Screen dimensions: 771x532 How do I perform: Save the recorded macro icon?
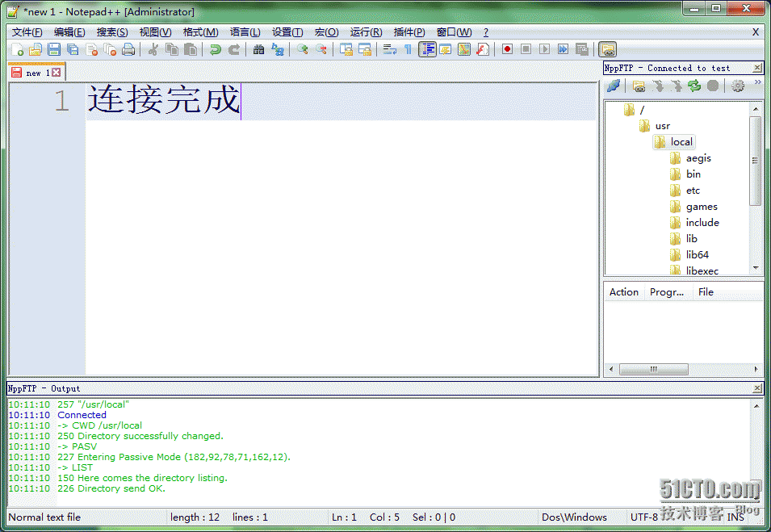[582, 49]
